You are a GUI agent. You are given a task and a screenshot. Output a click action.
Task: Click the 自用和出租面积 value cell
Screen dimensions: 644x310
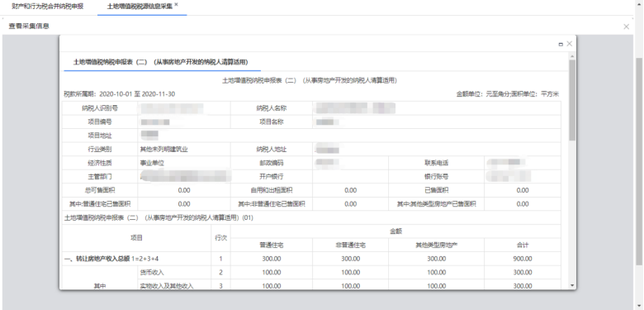[x=350, y=190]
